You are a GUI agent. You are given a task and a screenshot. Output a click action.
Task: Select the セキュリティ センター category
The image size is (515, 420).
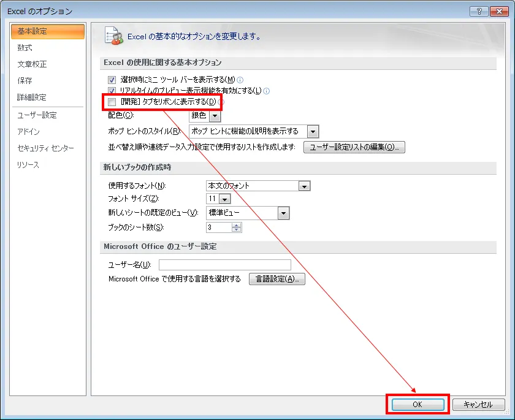point(48,148)
